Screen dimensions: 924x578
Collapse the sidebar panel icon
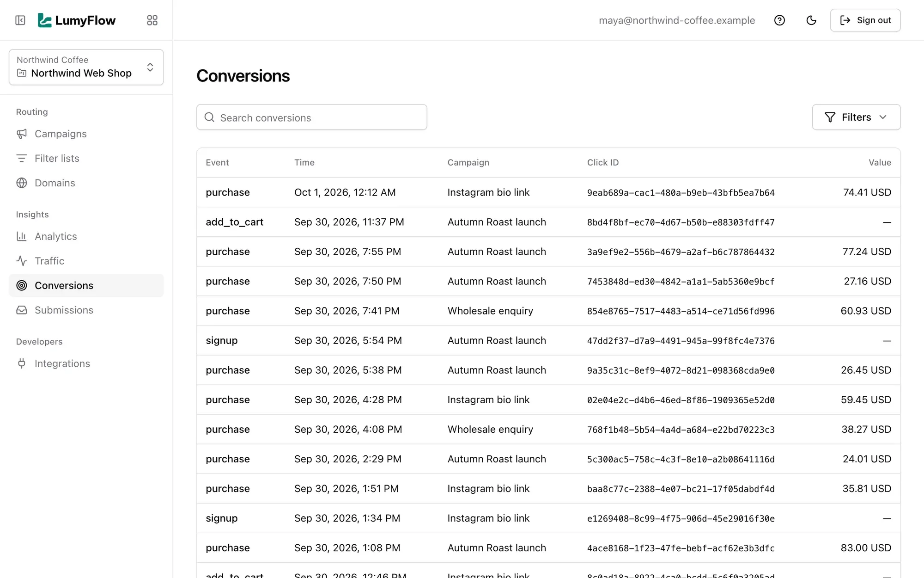20,20
